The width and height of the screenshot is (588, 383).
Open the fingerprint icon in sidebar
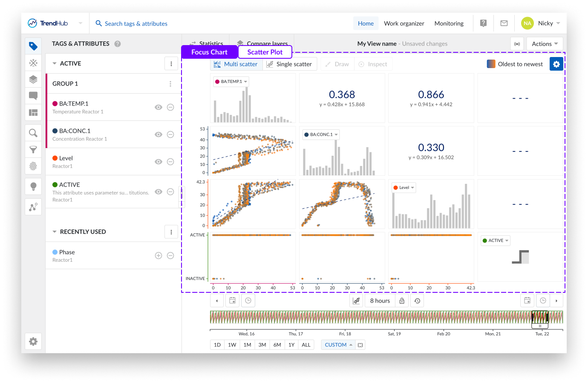point(33,166)
